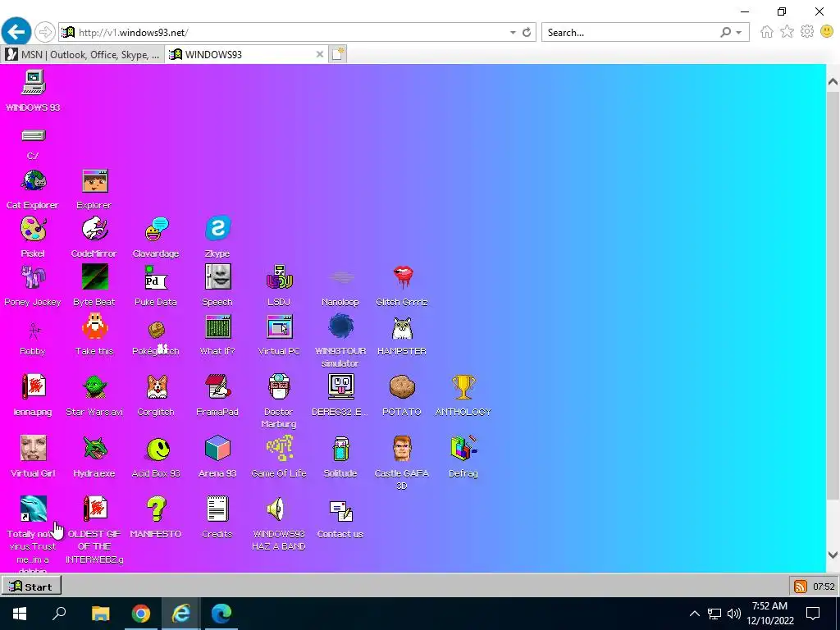Open the DEFRG32.E.. program icon
The width and height of the screenshot is (840, 630).
340,386
